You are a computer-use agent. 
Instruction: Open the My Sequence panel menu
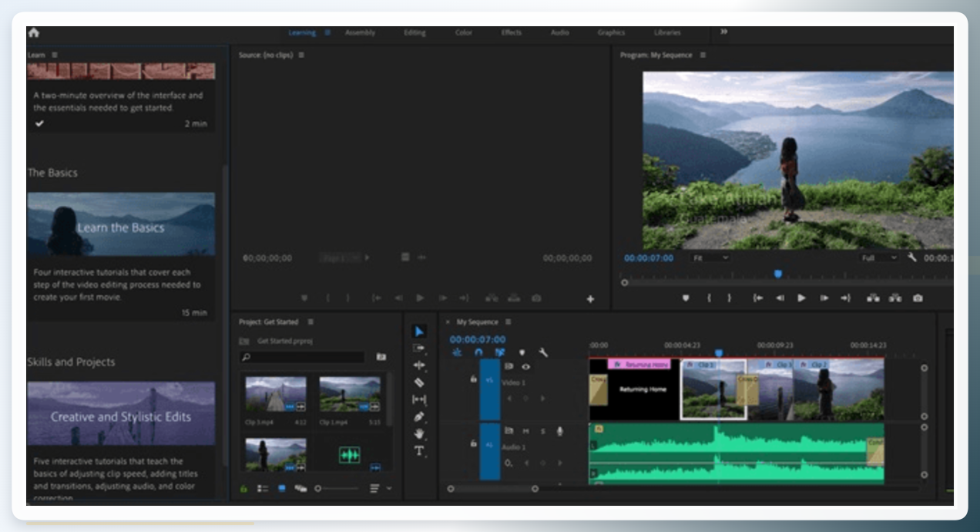pos(508,322)
